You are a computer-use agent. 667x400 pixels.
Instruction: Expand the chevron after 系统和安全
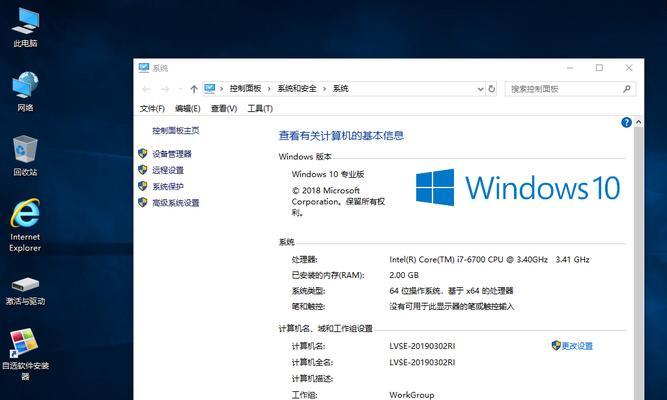pos(325,89)
